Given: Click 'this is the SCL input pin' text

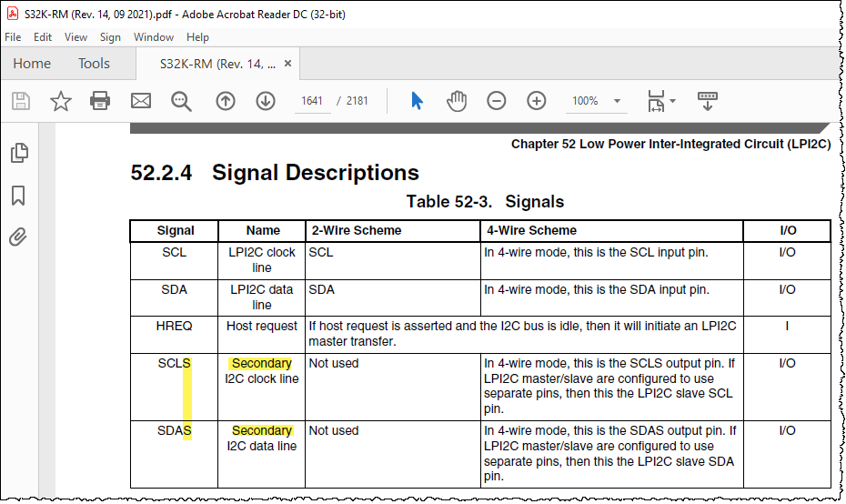Looking at the screenshot, I should coord(640,252).
